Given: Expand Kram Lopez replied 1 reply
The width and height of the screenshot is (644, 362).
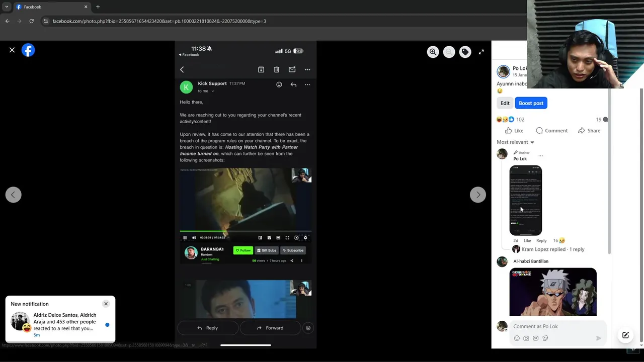Looking at the screenshot, I should (553, 249).
